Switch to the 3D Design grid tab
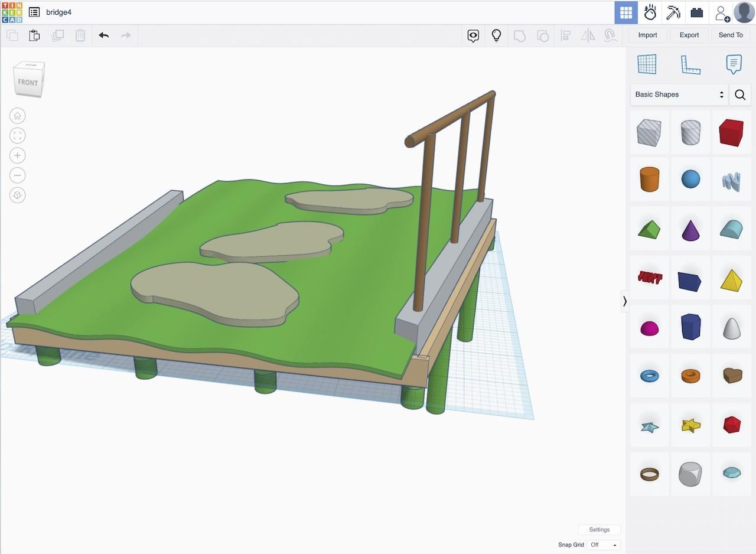Image resolution: width=756 pixels, height=554 pixels. coord(626,12)
